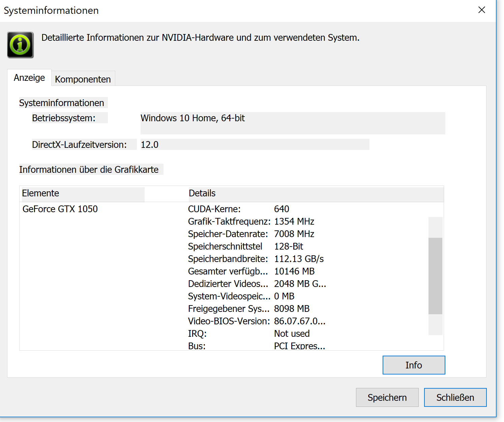This screenshot has height=422, width=504.
Task: Click the 128-Bit value
Action: tap(289, 247)
